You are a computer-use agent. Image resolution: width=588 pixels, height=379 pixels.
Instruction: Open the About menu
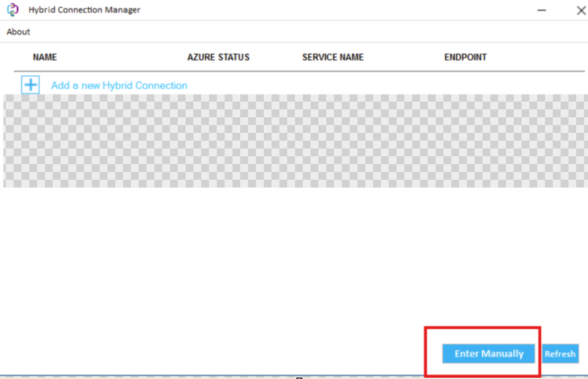(x=18, y=31)
